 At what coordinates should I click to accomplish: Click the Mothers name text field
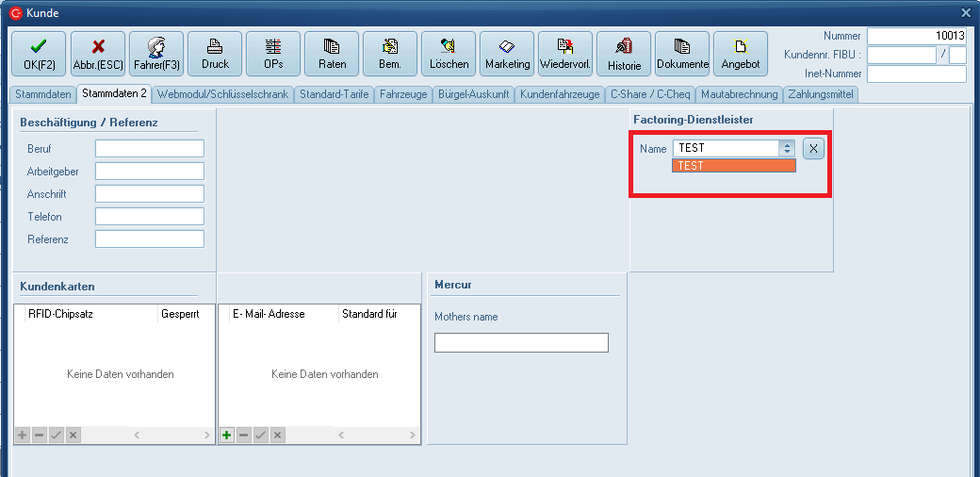point(521,342)
